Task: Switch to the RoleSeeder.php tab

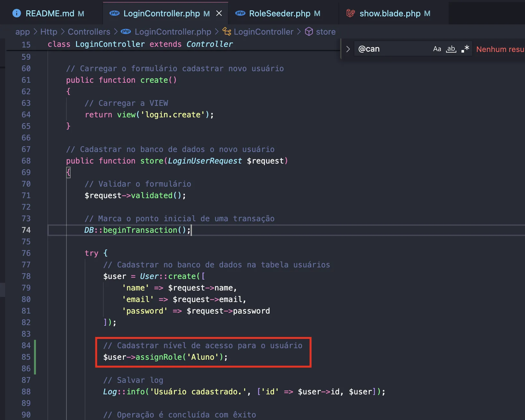Action: coord(280,13)
